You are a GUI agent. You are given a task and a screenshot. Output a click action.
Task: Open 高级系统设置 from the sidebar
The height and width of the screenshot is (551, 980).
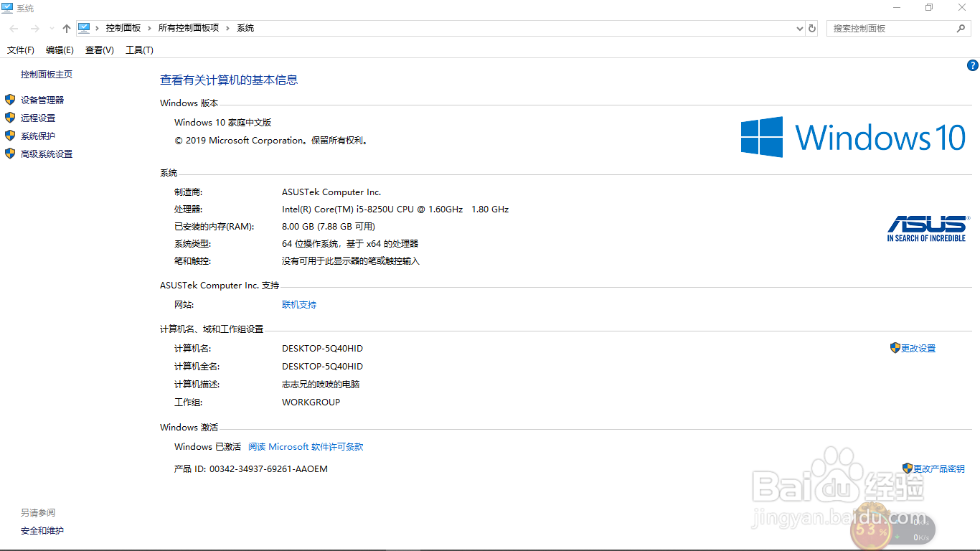pos(47,154)
